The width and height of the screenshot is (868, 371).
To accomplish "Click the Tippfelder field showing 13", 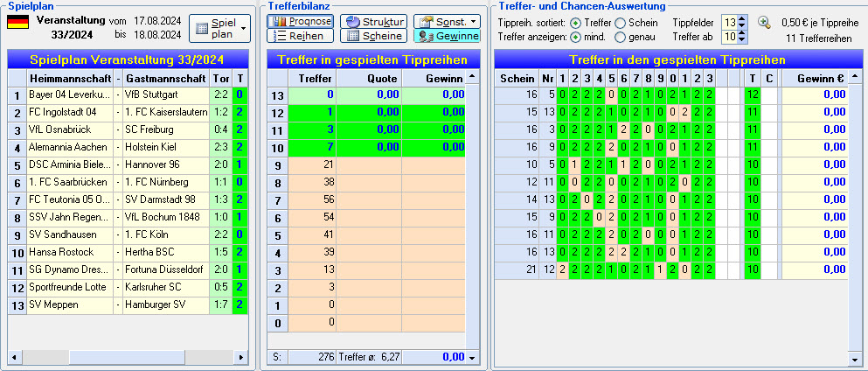I will 730,23.
